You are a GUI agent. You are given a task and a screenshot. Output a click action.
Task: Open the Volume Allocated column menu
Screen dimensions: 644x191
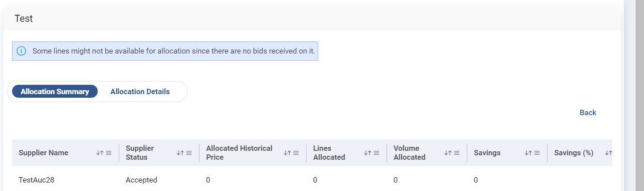457,153
